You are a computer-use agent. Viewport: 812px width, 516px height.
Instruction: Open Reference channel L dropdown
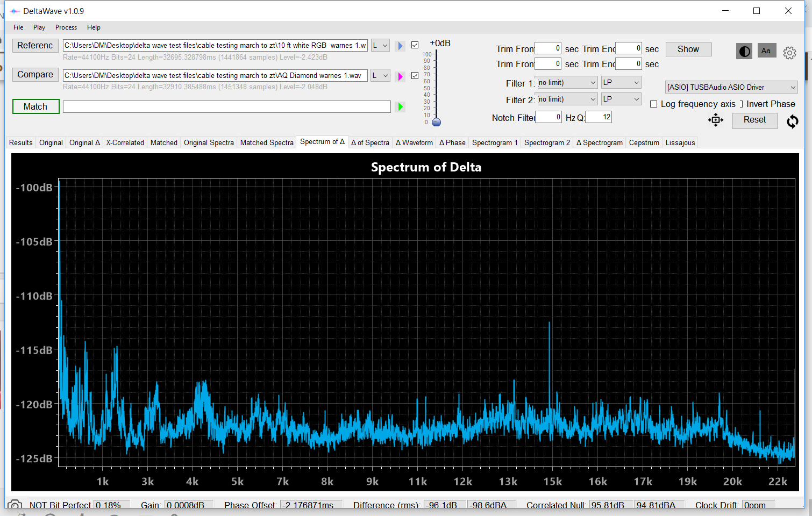(380, 46)
